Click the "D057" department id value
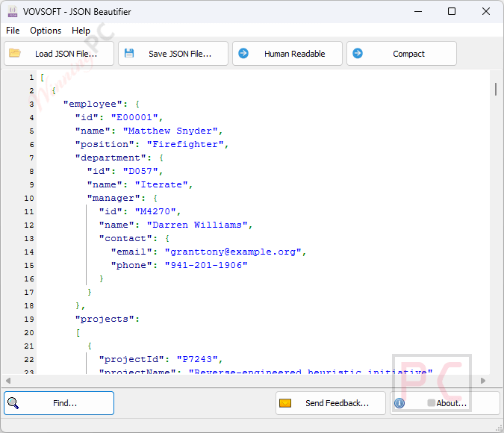Screen dimensions: 504x433 (x=141, y=171)
